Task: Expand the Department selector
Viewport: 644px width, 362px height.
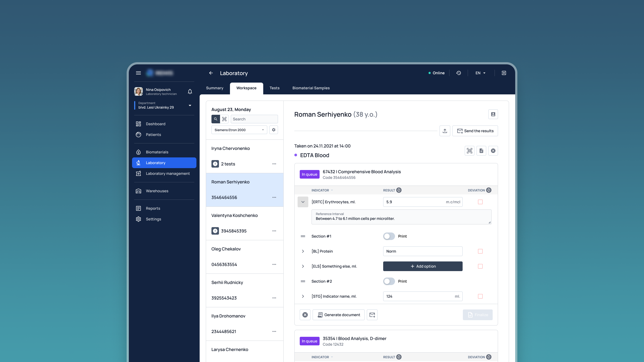Action: pyautogui.click(x=190, y=105)
